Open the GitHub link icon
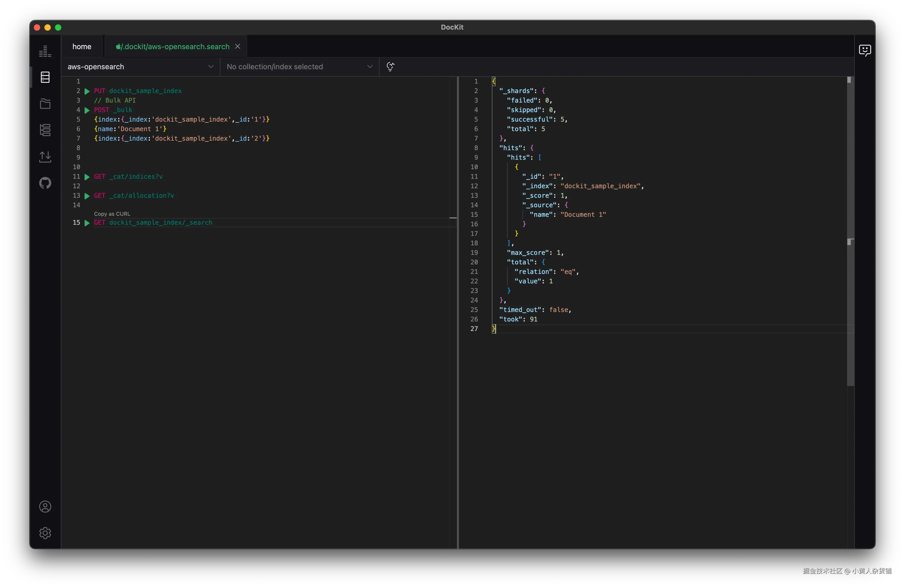This screenshot has height=588, width=905. [45, 183]
